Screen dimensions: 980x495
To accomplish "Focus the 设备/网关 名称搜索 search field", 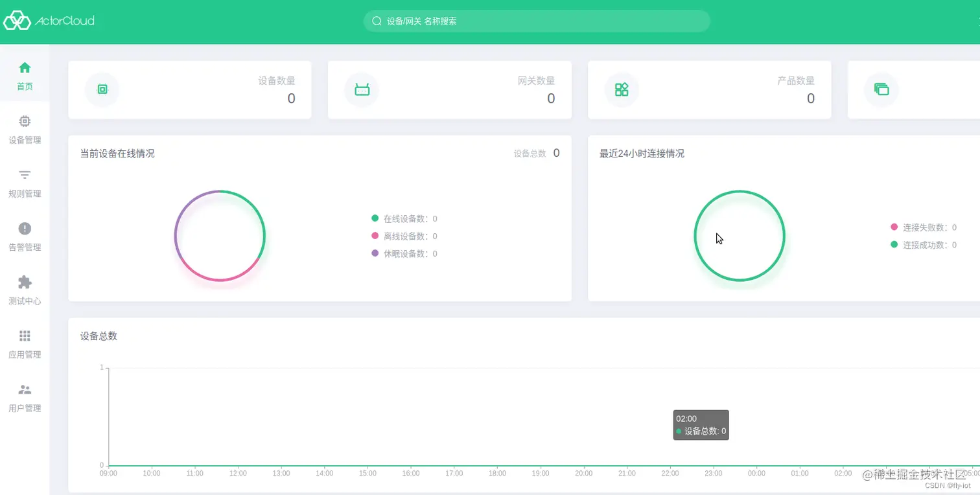I will tap(537, 21).
